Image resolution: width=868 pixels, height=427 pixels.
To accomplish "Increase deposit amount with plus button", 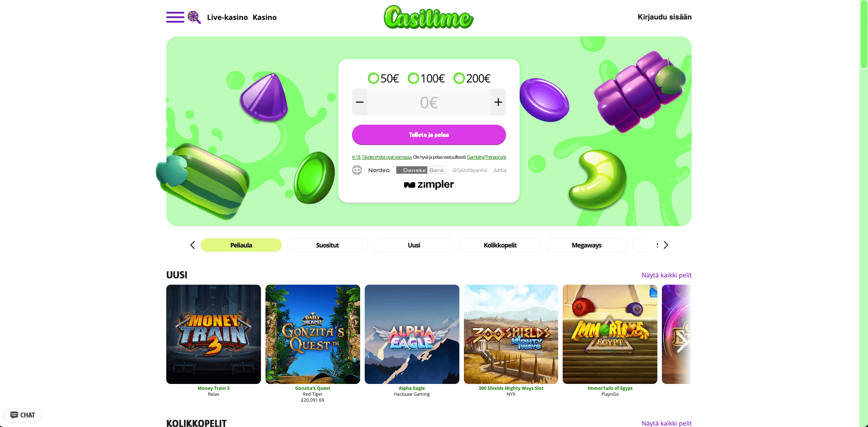I will [498, 102].
